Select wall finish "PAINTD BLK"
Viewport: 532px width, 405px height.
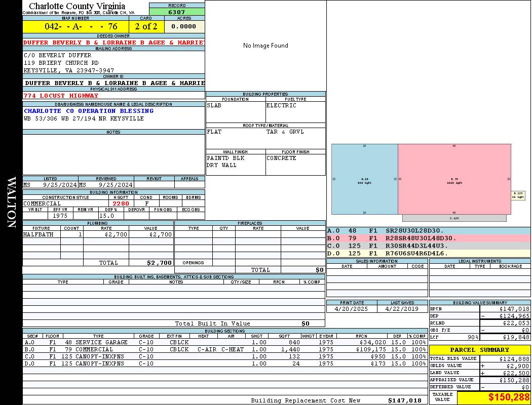[x=225, y=158]
